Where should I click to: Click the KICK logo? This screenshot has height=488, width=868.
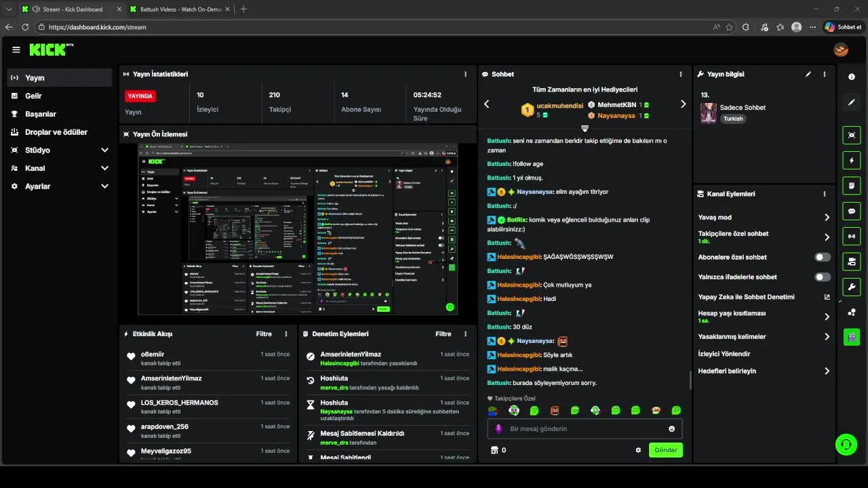click(x=51, y=49)
